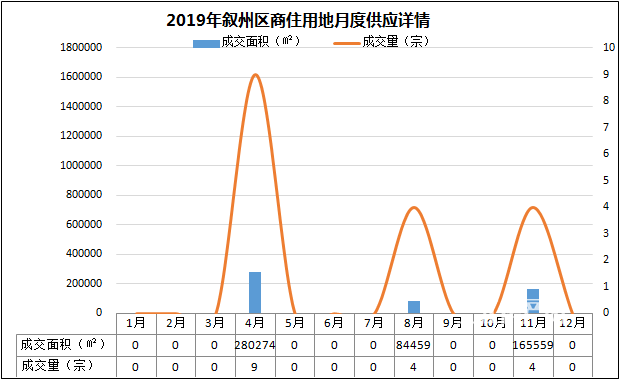Select the 84459 data table cell
620x380 pixels.
(x=414, y=345)
